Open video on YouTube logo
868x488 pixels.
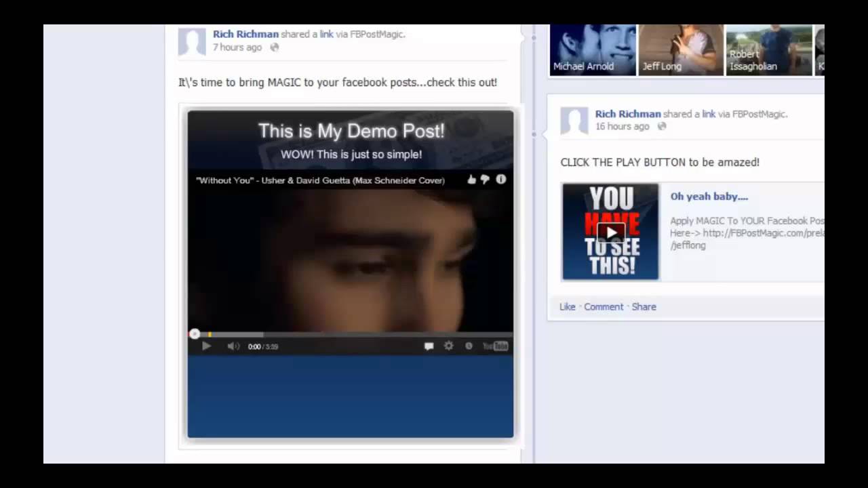[x=495, y=346]
